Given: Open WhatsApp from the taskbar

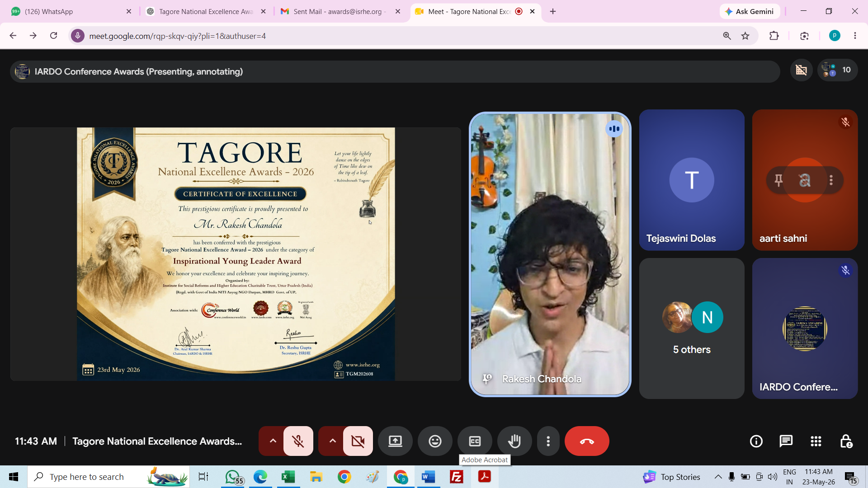Looking at the screenshot, I should tap(233, 477).
